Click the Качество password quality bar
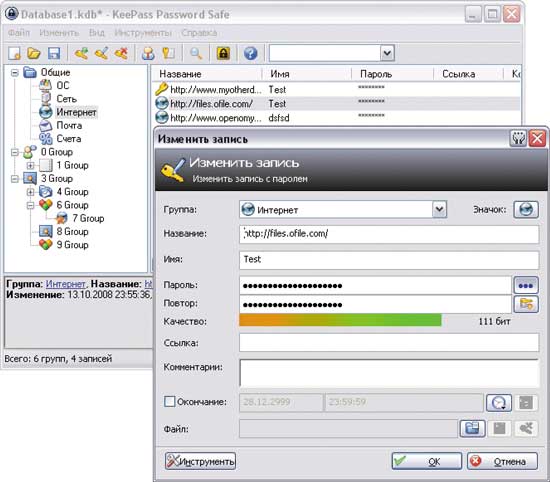The width and height of the screenshot is (550, 482). (340, 320)
